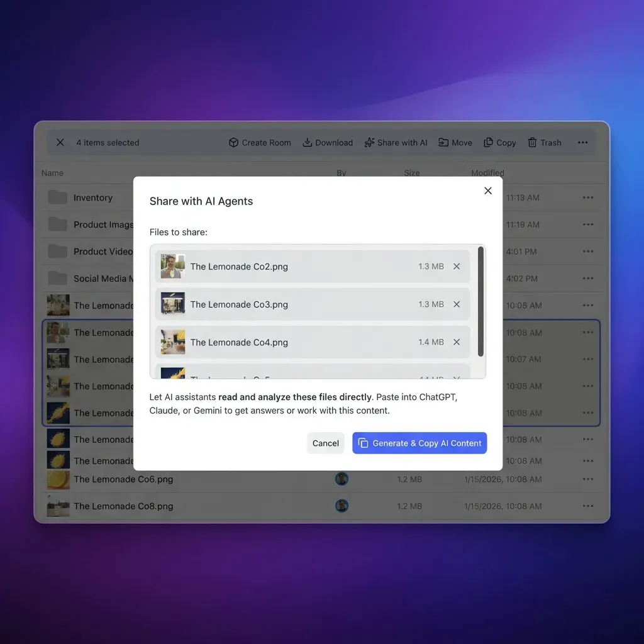Click the Cancel button in the dialog

point(325,443)
